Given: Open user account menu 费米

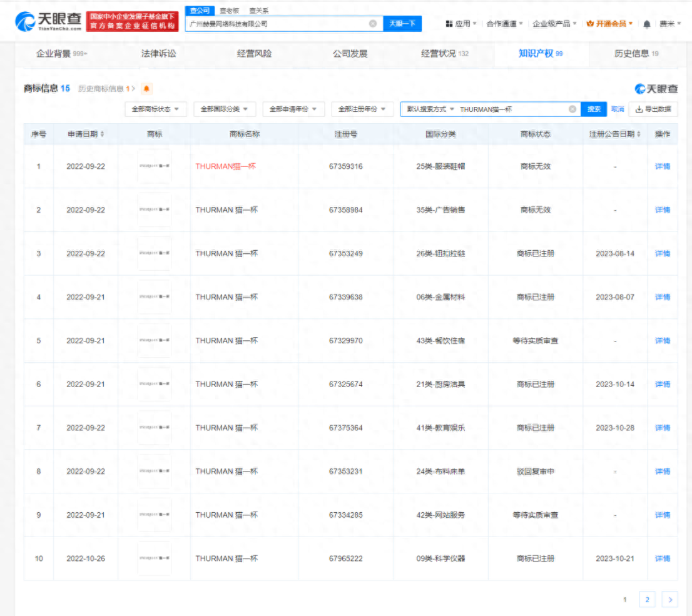Looking at the screenshot, I should 670,24.
